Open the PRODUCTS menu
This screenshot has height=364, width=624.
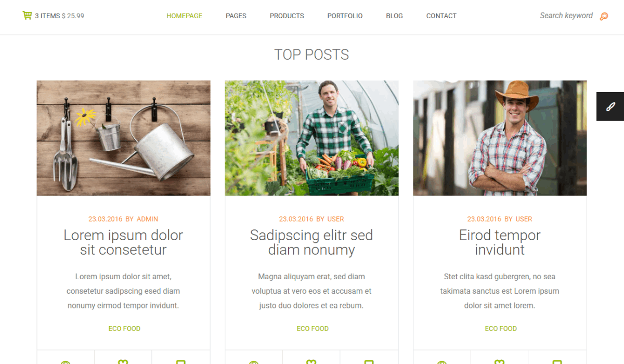pyautogui.click(x=287, y=16)
